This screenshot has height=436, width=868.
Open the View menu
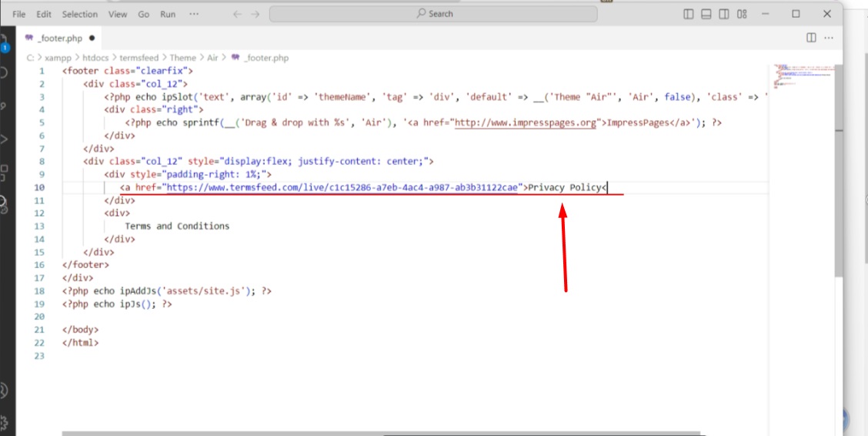tap(118, 15)
